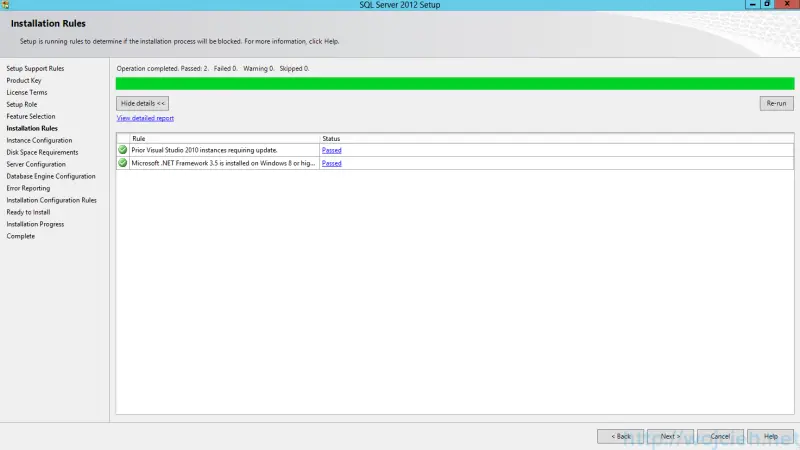
Task: Click the Operation completed summary text
Action: pos(213,68)
